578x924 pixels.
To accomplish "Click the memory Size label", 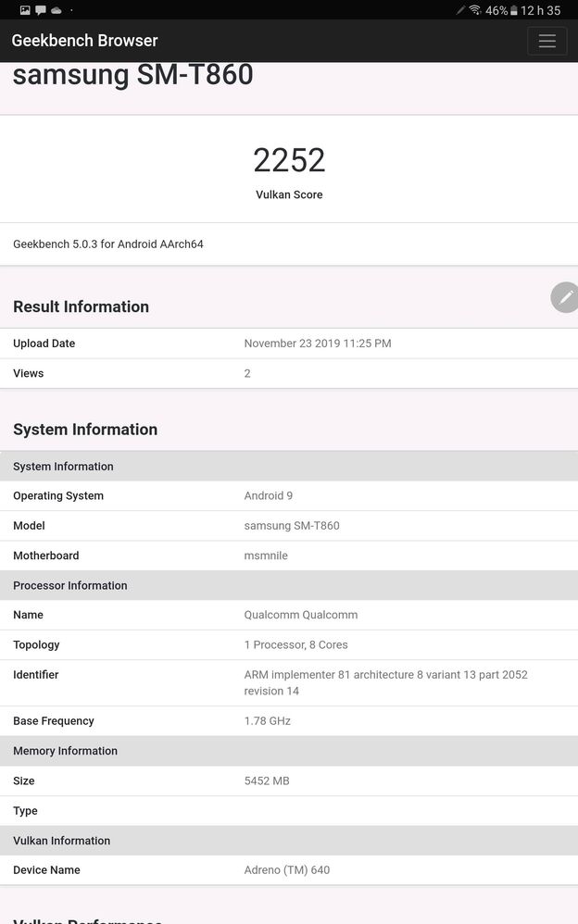I will pos(23,781).
